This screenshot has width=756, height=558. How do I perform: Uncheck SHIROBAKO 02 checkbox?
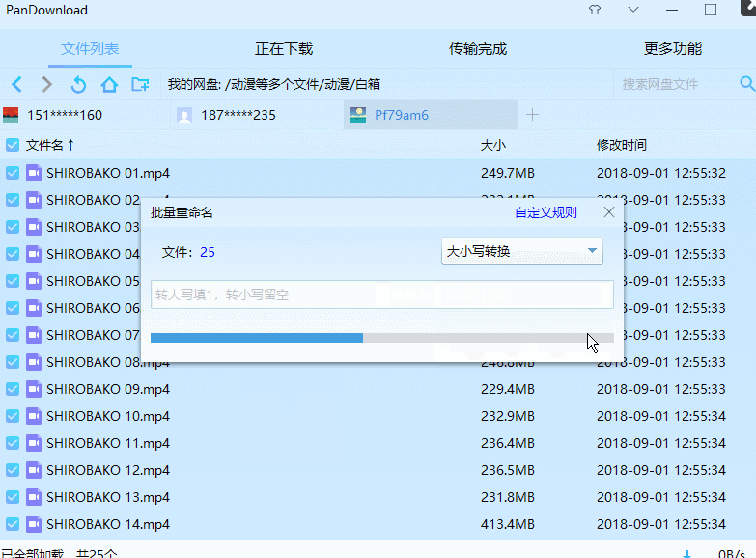13,200
